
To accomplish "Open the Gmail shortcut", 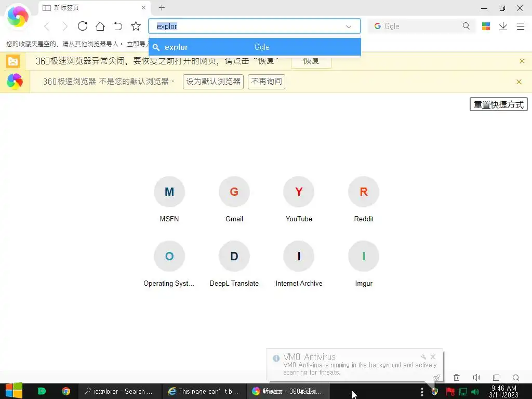I will (x=234, y=199).
